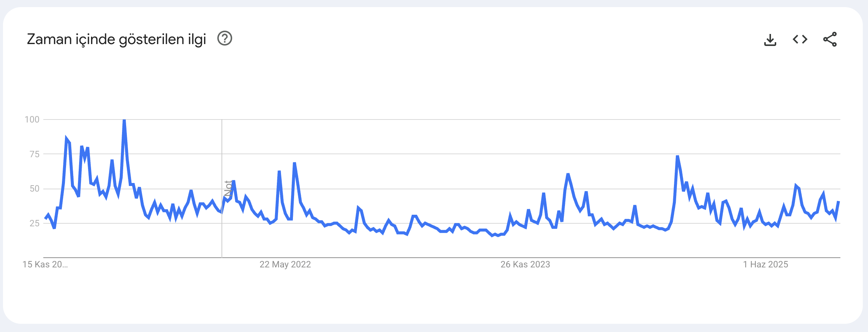Click the '50' y-axis label
This screenshot has width=868, height=332.
tap(34, 189)
